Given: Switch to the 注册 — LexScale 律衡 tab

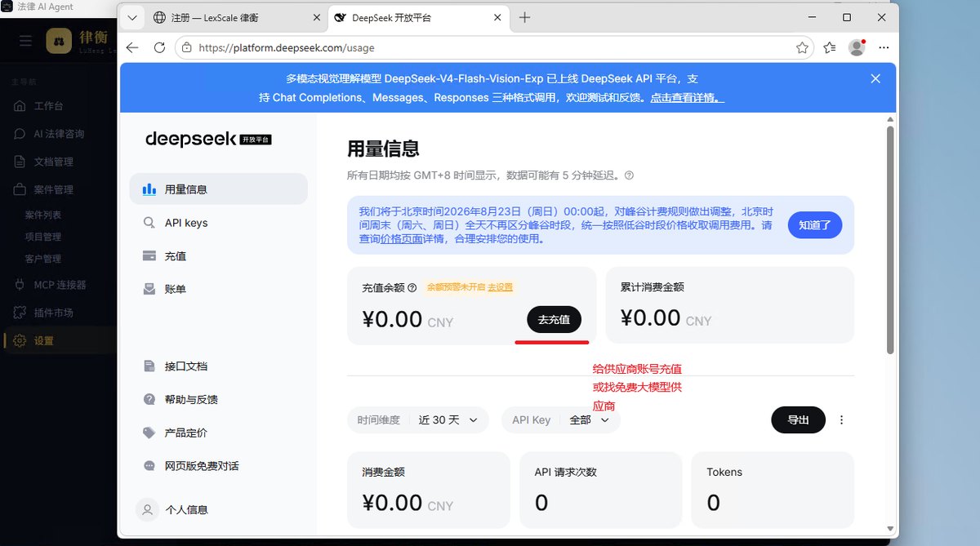Looking at the screenshot, I should coord(236,17).
